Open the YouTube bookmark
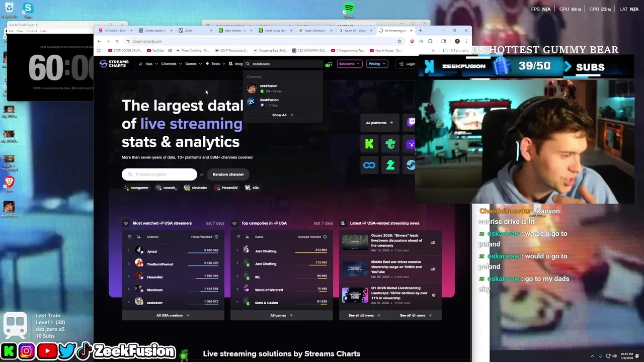This screenshot has height=362, width=644. coord(155,50)
